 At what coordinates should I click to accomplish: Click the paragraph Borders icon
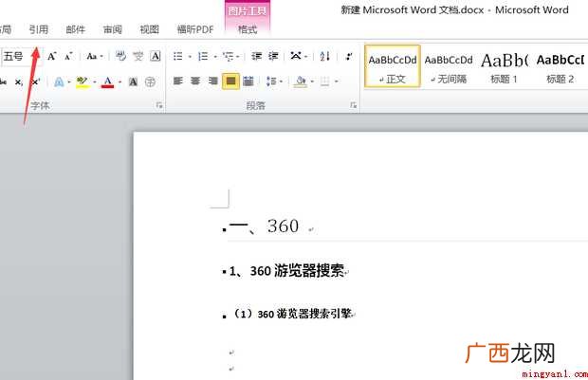324,81
